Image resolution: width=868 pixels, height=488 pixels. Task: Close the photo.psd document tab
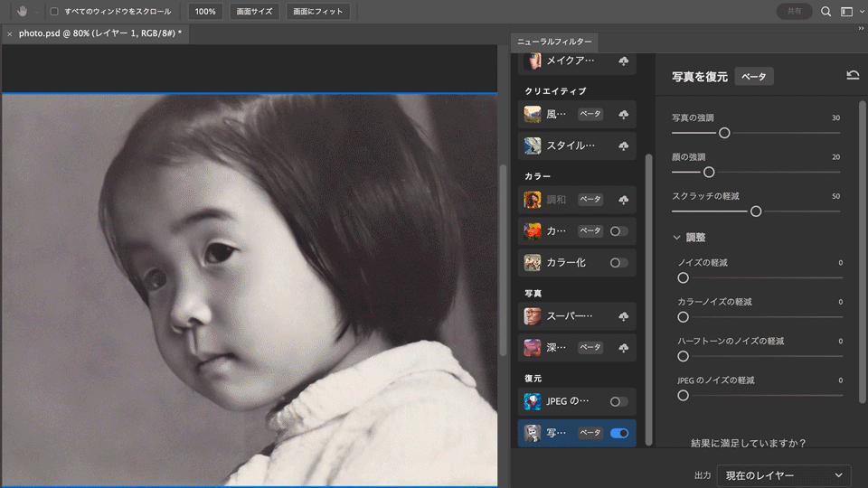coord(9,33)
